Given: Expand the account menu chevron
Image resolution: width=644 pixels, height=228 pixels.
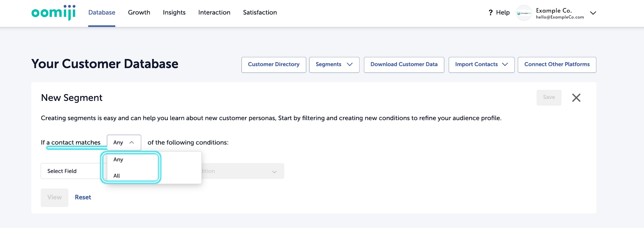Looking at the screenshot, I should point(593,13).
